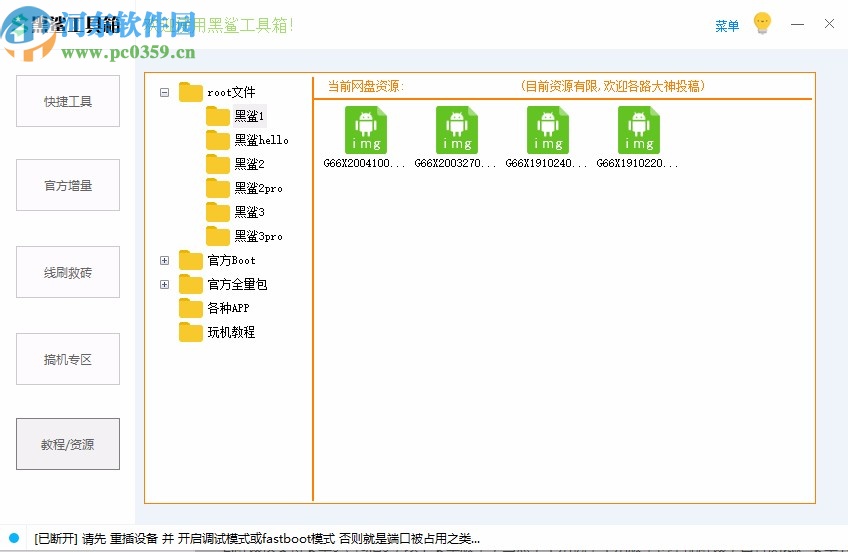Select the 官方全量包 tree label
This screenshot has width=848, height=552.
(237, 284)
